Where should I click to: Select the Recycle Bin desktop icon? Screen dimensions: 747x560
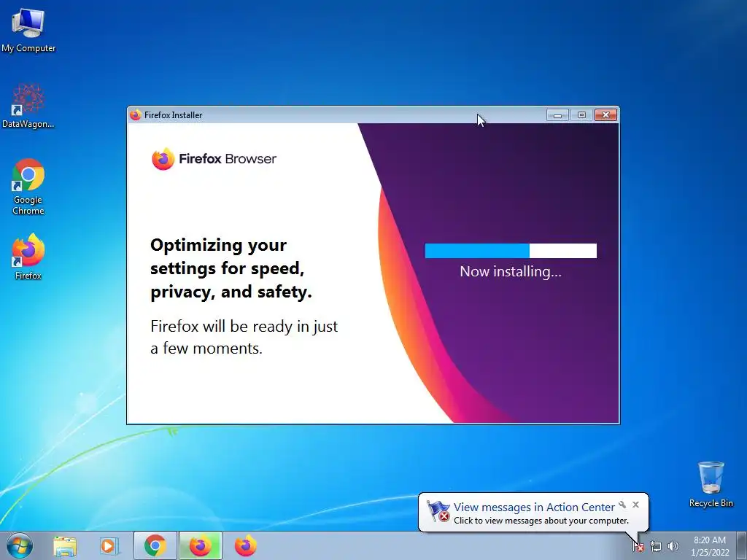point(711,484)
